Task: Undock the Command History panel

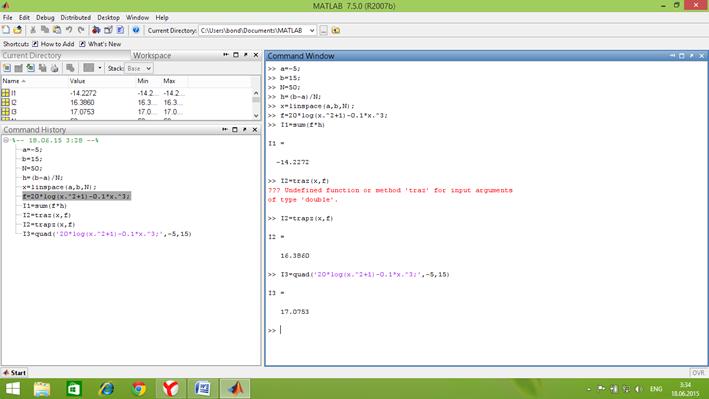Action: (245, 129)
